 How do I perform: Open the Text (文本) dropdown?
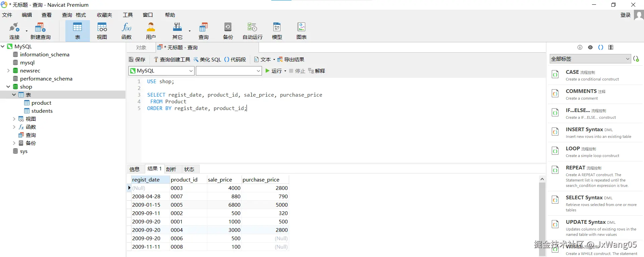point(265,59)
